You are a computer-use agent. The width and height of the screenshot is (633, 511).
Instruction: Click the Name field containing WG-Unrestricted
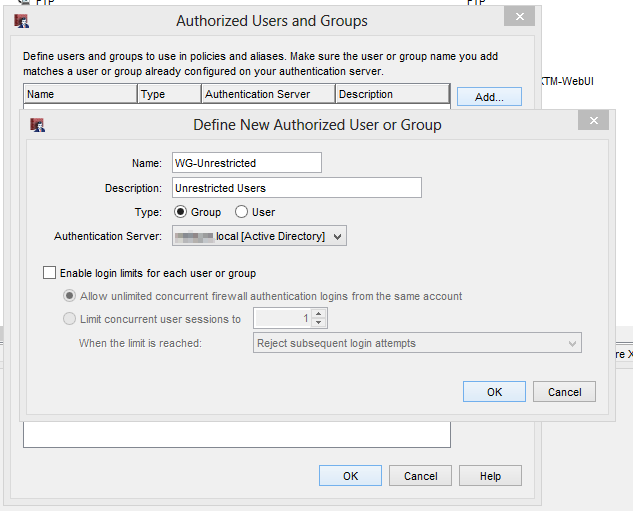tap(247, 163)
